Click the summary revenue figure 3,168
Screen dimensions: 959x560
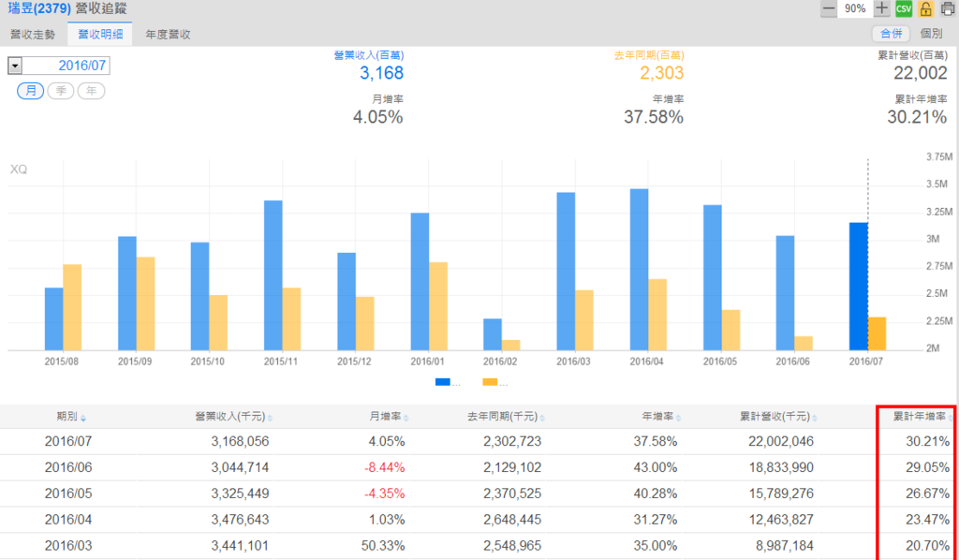point(382,73)
